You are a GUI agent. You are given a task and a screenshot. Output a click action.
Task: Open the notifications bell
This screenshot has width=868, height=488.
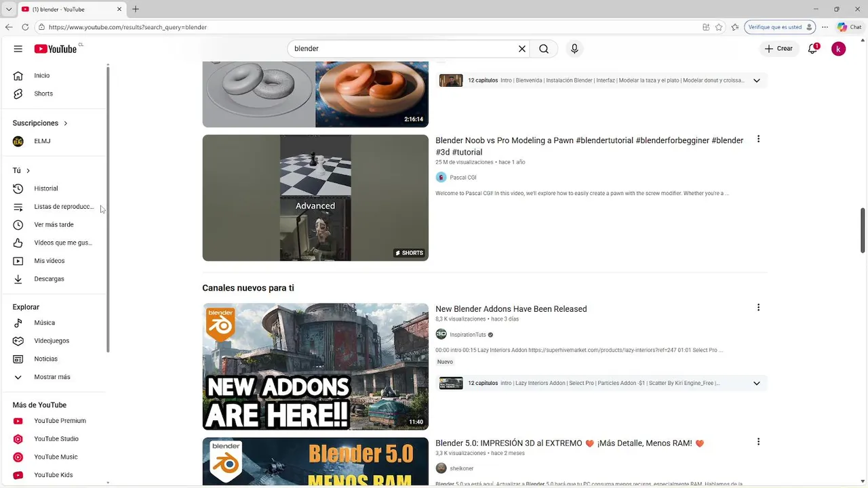(812, 49)
